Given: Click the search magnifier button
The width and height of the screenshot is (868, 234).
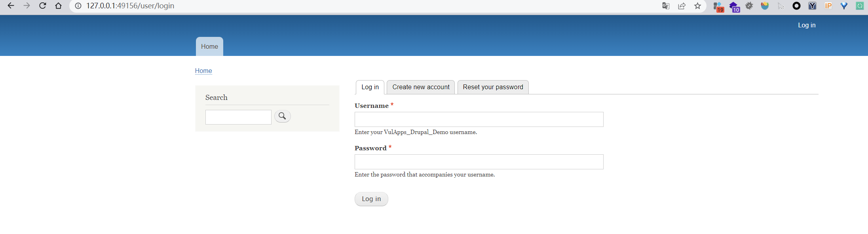Looking at the screenshot, I should (x=282, y=116).
